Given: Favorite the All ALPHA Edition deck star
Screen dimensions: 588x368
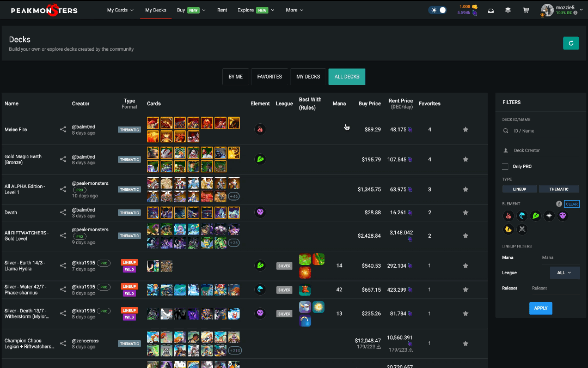Looking at the screenshot, I should coord(465,189).
